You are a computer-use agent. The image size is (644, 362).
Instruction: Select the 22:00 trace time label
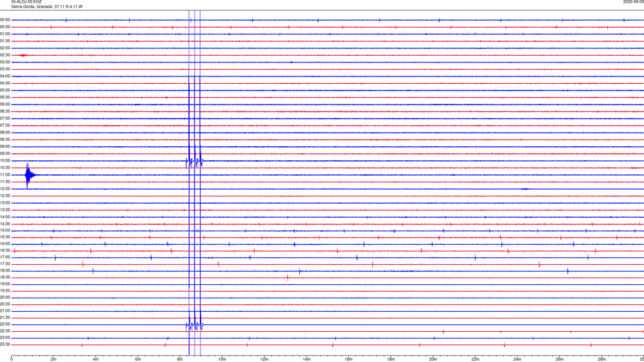[x=5, y=324]
